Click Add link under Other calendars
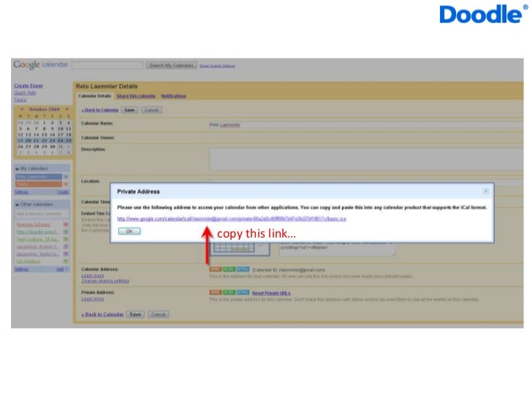Screen dimensions: 532x399 [x=60, y=269]
